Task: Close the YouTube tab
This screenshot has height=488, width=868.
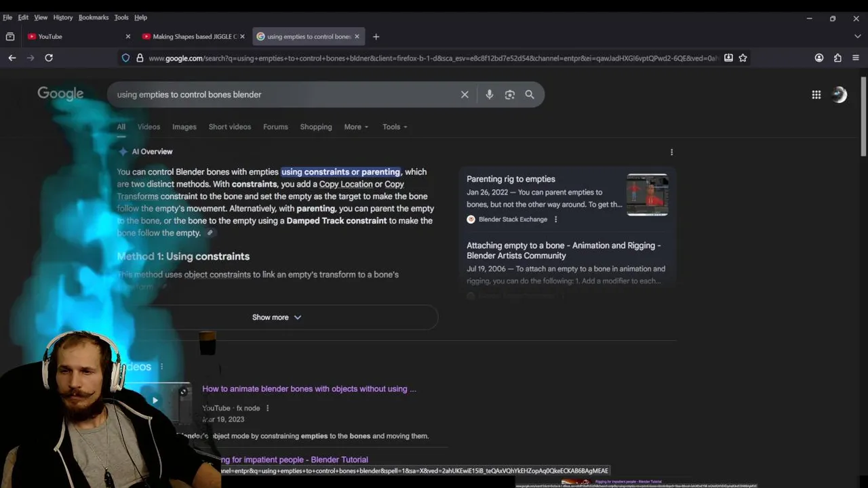Action: (128, 37)
